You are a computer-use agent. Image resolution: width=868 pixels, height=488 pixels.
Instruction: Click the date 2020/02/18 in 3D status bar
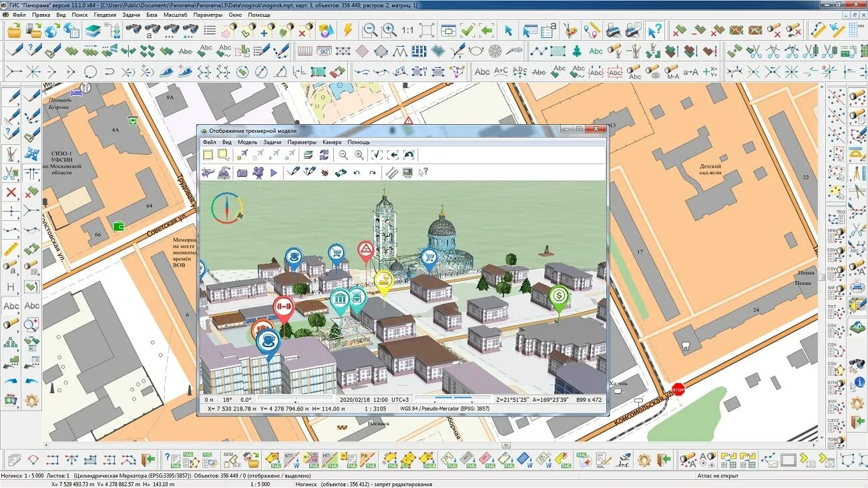point(354,399)
